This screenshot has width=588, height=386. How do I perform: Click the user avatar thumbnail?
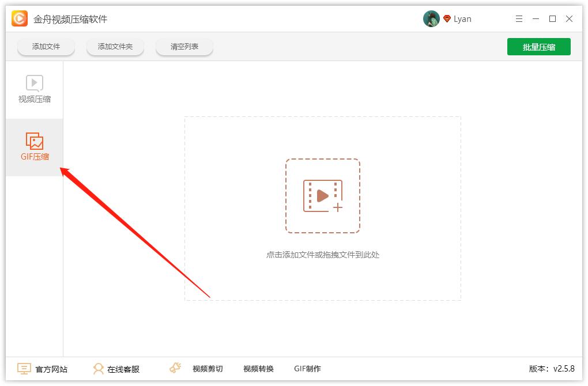431,18
